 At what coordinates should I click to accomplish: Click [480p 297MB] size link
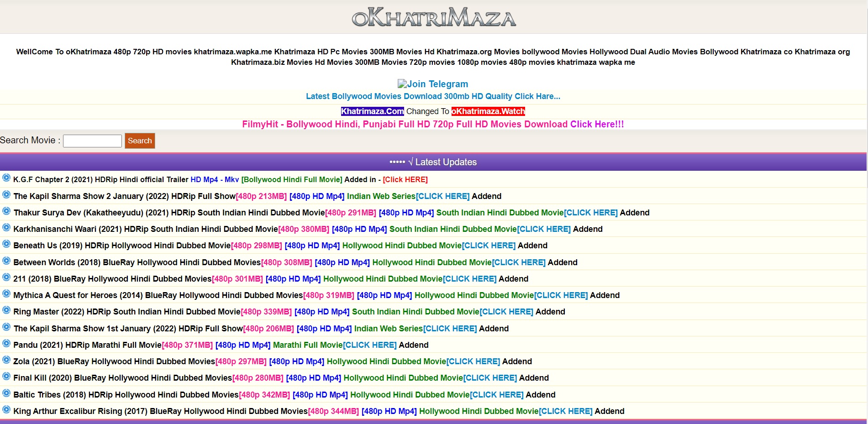pyautogui.click(x=241, y=361)
